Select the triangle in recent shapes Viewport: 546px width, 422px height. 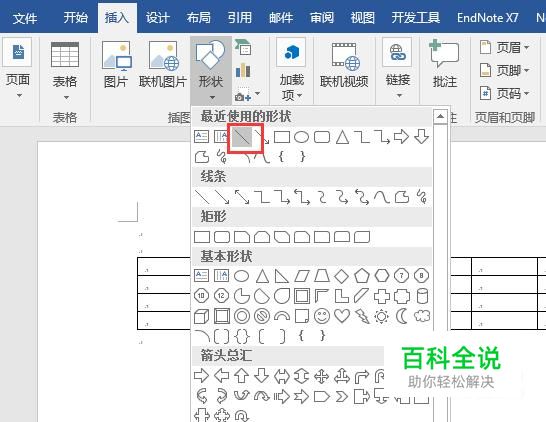342,137
